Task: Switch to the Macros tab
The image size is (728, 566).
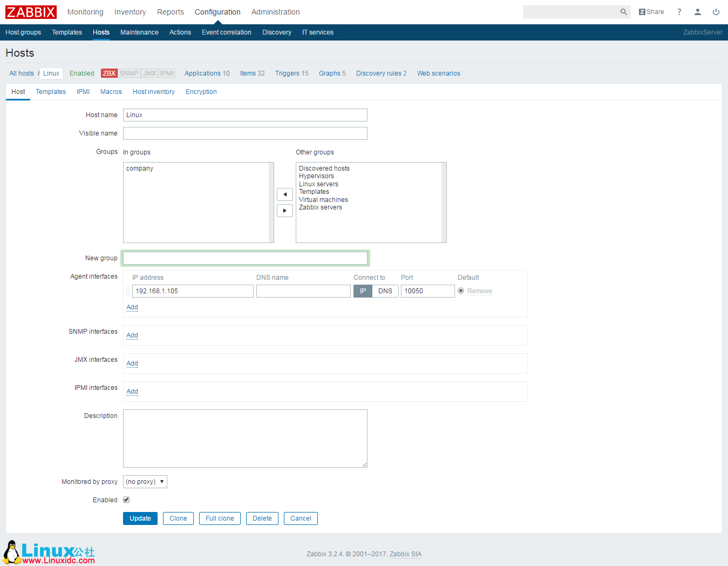Action: (111, 92)
